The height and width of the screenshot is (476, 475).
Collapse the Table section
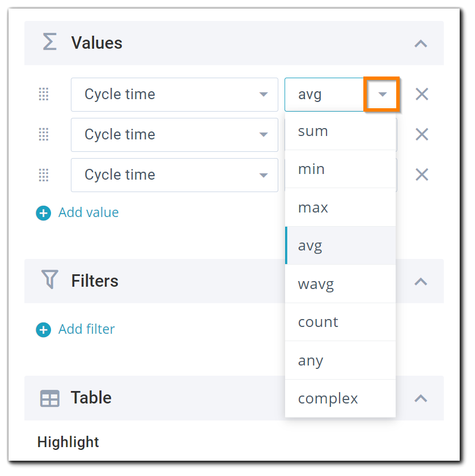point(421,398)
